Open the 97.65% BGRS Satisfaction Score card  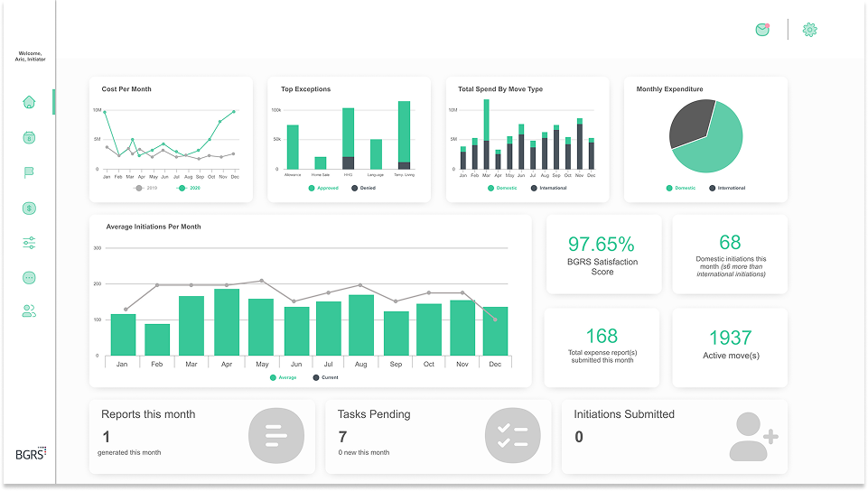pyautogui.click(x=603, y=255)
